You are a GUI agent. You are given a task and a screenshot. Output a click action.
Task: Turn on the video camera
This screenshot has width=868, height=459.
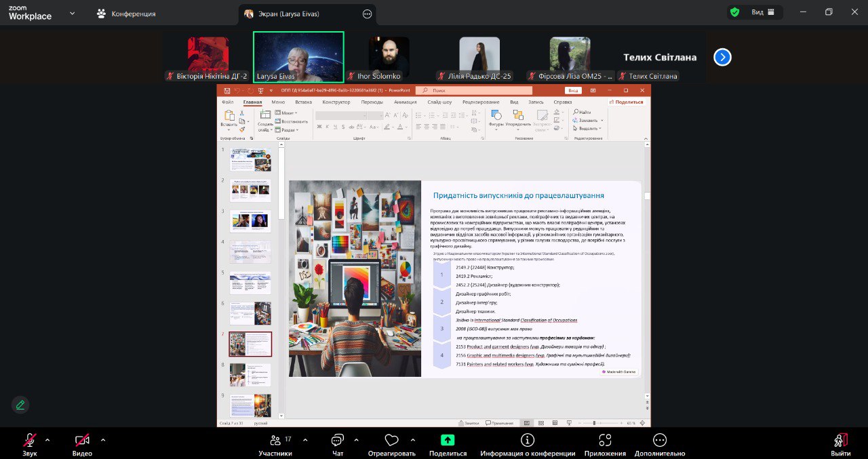82,440
